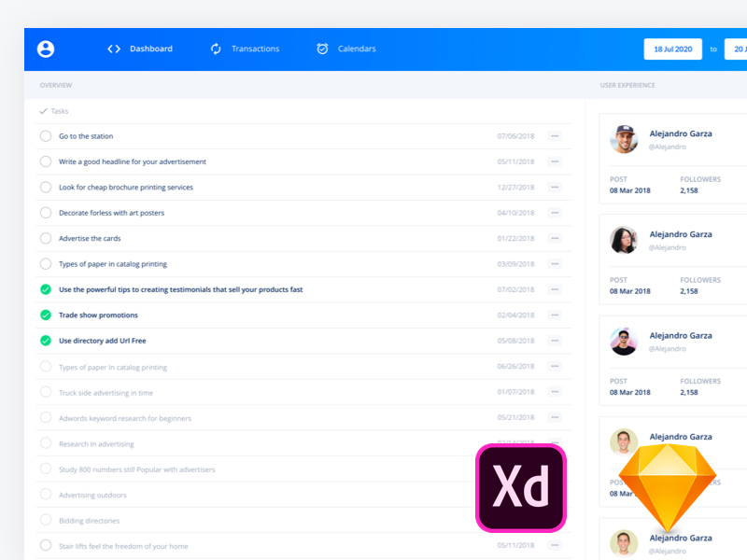Image resolution: width=747 pixels, height=560 pixels.
Task: Open the '18 Jul 2020' start date picker
Action: pos(672,49)
